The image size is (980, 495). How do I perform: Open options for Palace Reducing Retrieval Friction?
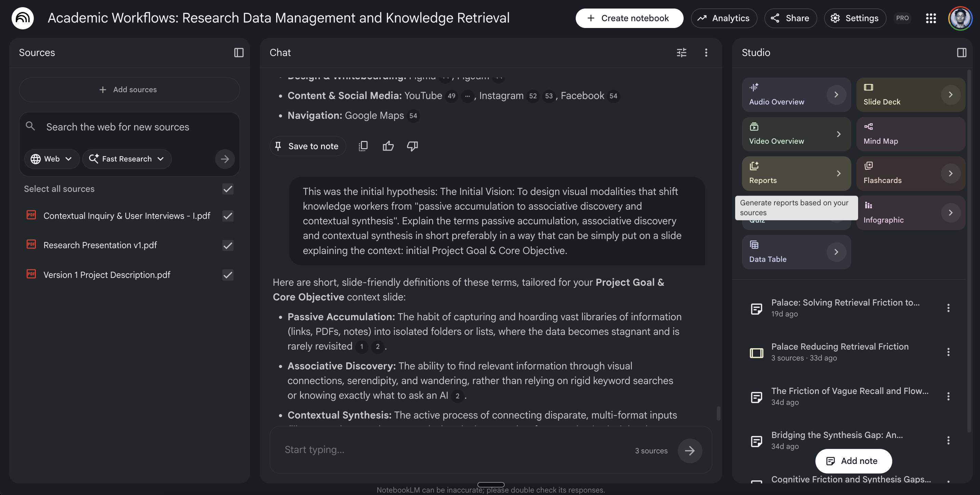(x=948, y=352)
